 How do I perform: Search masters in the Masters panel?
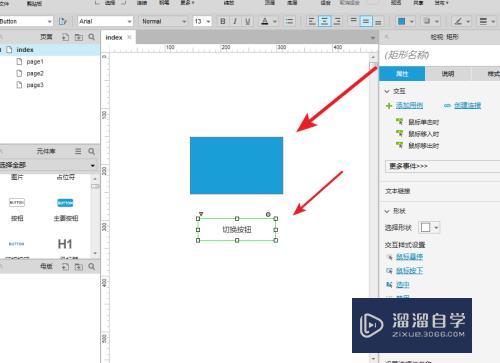[92, 267]
